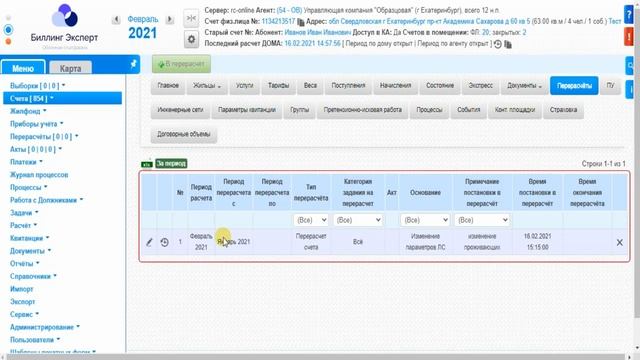
Task: Open the Начисления tab
Action: point(395,86)
